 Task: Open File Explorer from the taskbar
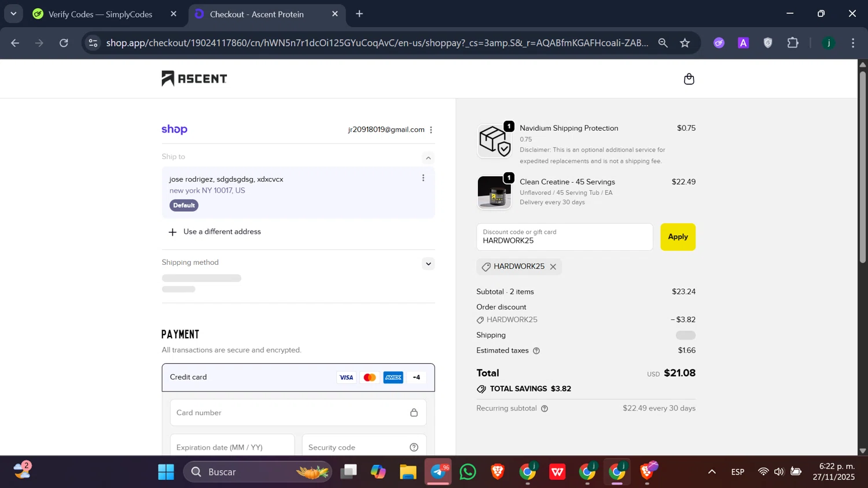pos(408,472)
